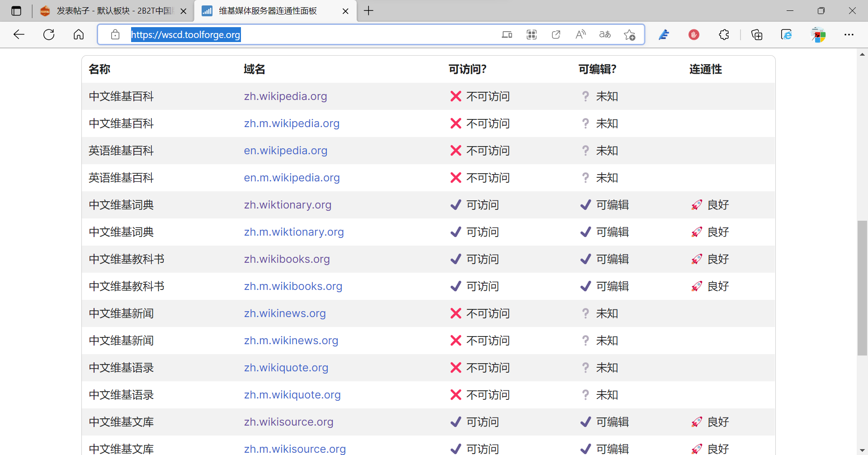
Task: Click the scrollbar up arrow
Action: coord(862,54)
